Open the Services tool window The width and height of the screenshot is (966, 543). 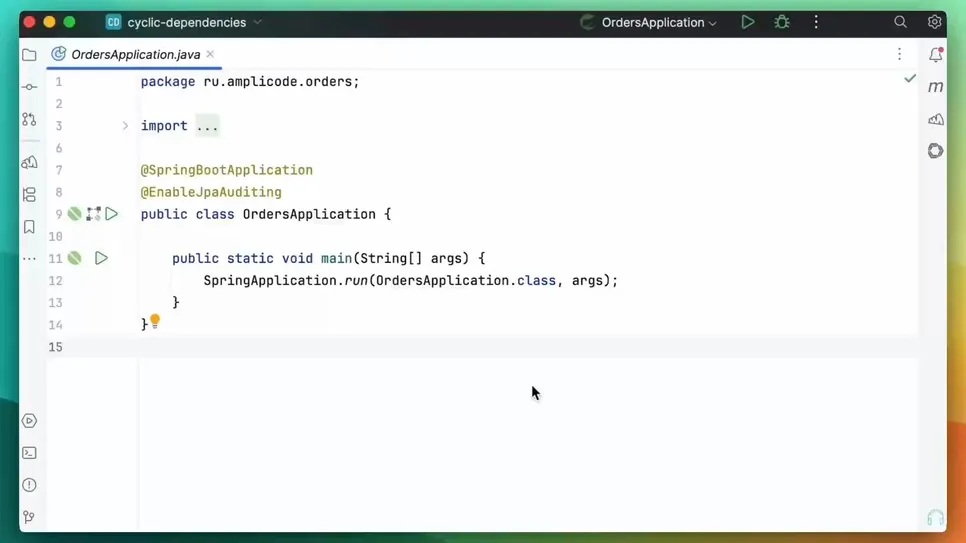click(x=29, y=421)
